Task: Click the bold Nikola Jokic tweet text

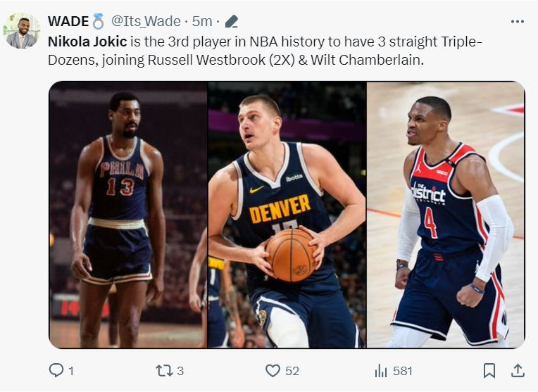Action: point(87,42)
